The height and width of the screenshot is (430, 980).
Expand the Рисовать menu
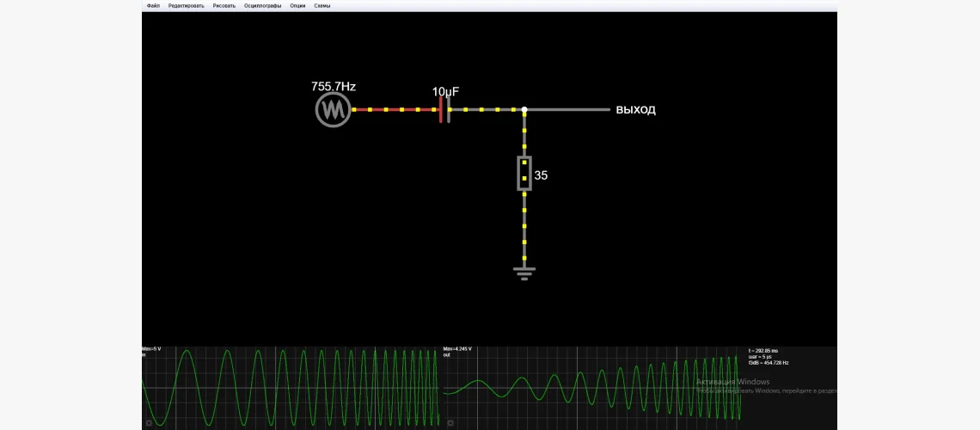click(224, 5)
